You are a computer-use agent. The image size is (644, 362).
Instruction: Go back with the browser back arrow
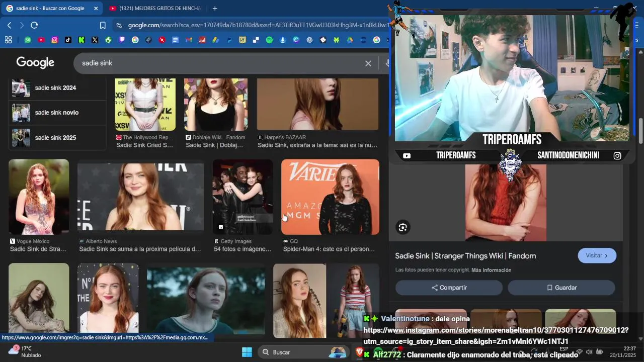pyautogui.click(x=9, y=25)
